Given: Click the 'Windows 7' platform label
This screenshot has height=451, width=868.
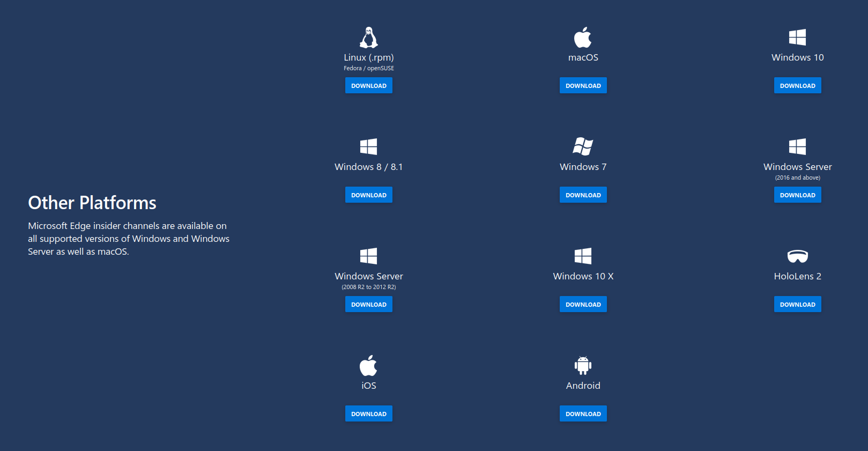Looking at the screenshot, I should (583, 167).
